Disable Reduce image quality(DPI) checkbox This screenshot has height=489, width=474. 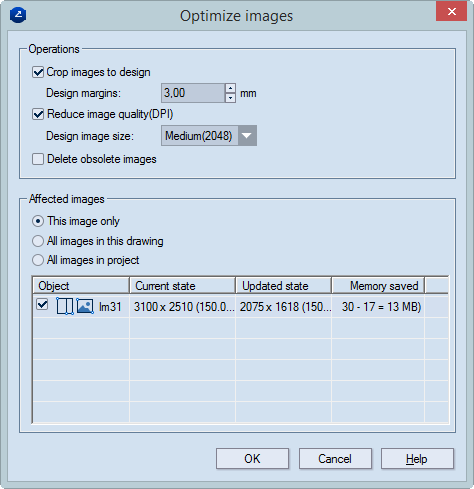coord(38,114)
